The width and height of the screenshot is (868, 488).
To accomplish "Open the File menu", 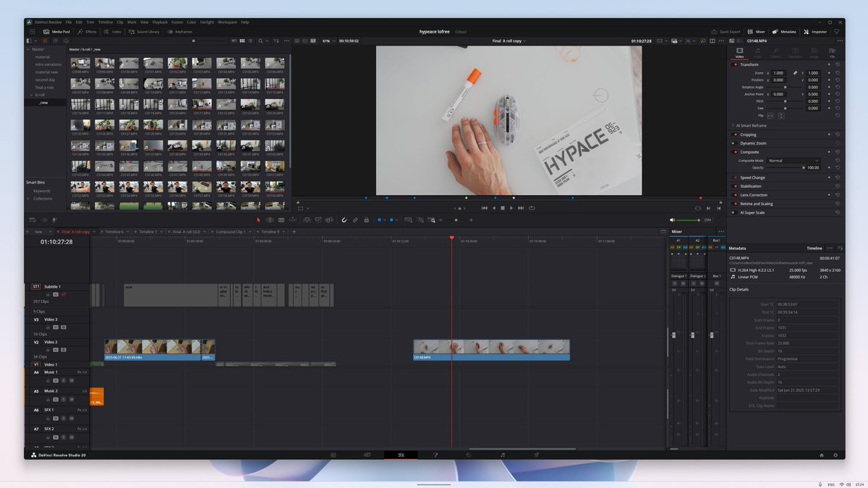I will (x=67, y=22).
